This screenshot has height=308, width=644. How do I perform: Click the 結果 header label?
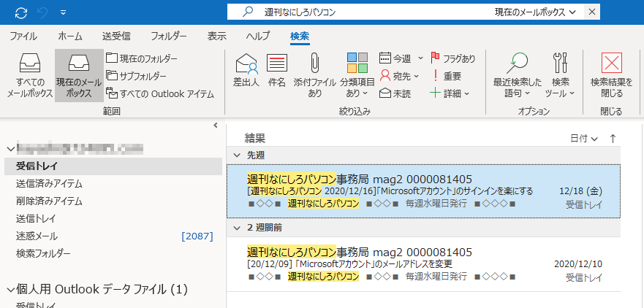click(x=254, y=138)
